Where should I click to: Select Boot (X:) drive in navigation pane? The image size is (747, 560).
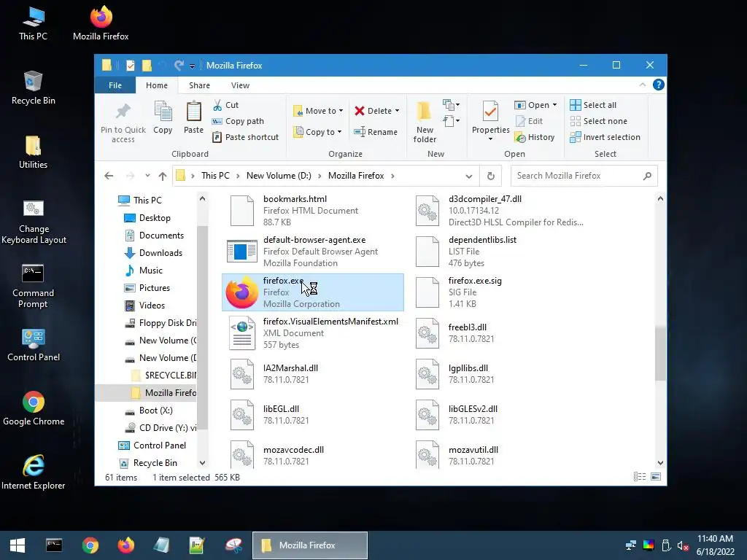click(x=155, y=411)
